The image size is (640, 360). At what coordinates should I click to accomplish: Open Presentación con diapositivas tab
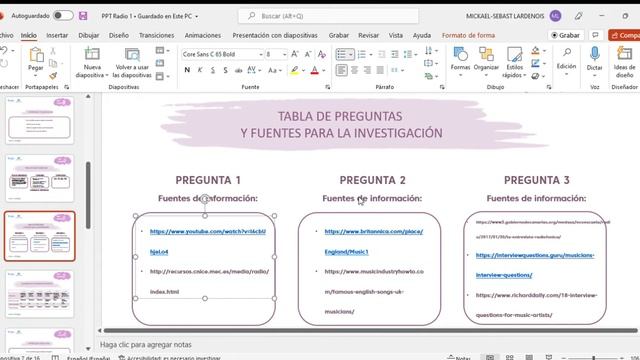pyautogui.click(x=275, y=36)
